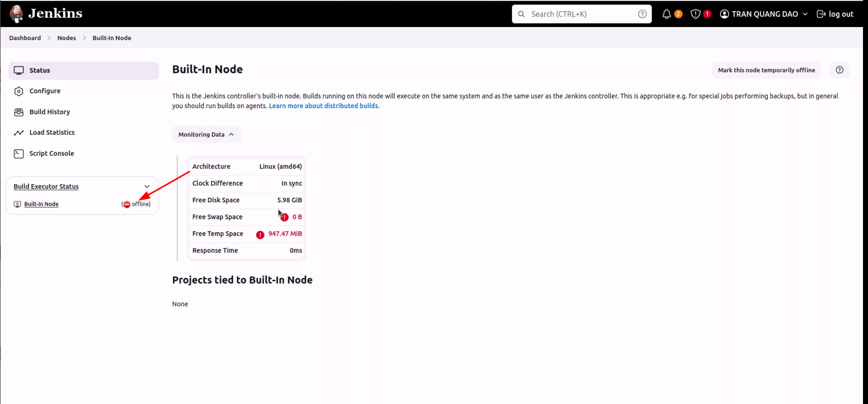Click the search magnifier icon
The height and width of the screenshot is (404, 868).
pos(521,14)
